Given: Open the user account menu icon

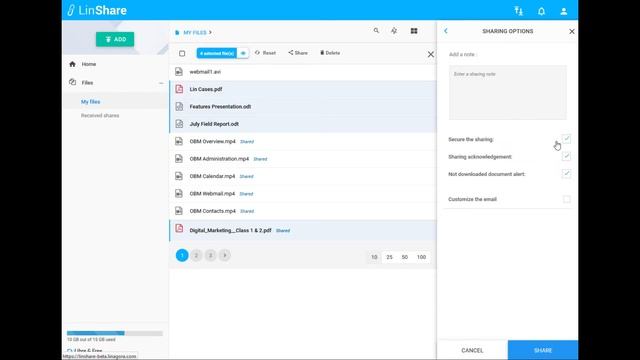Looking at the screenshot, I should click(x=564, y=11).
